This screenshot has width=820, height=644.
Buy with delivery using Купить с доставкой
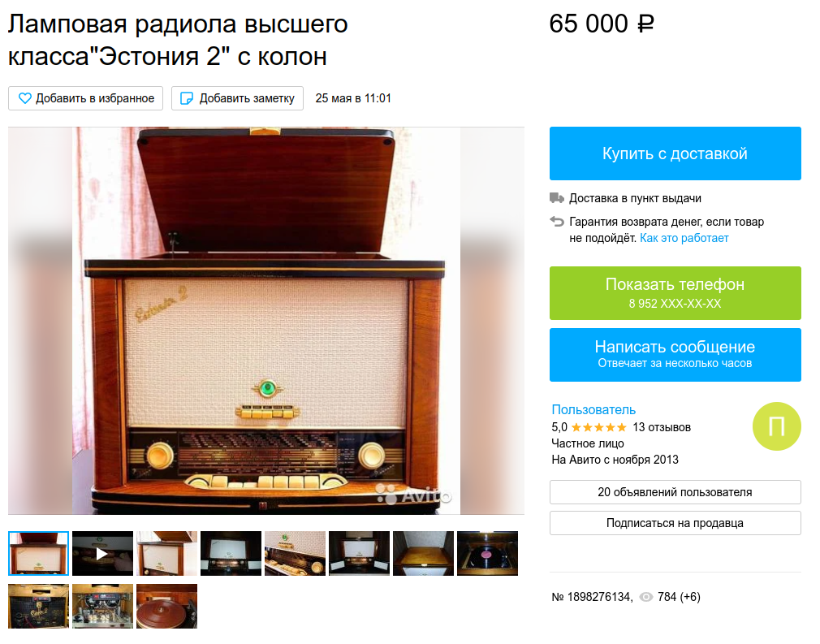tap(675, 153)
